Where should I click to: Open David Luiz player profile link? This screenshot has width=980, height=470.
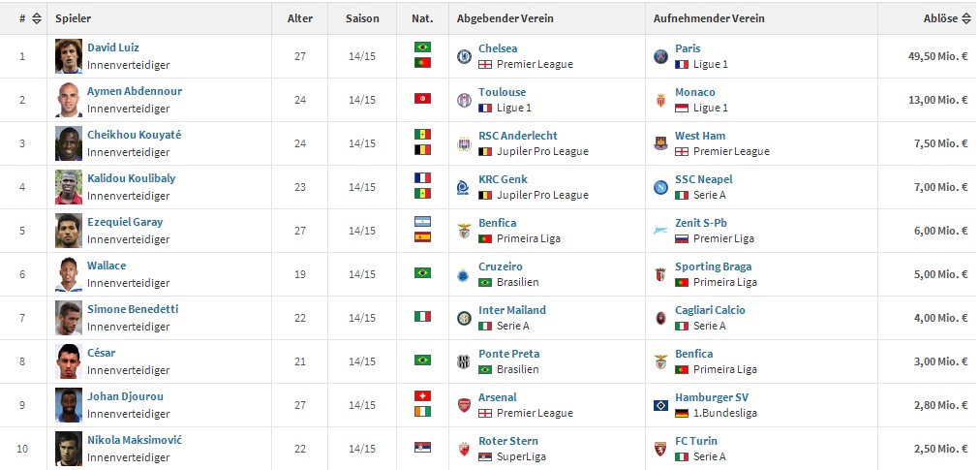(x=113, y=47)
